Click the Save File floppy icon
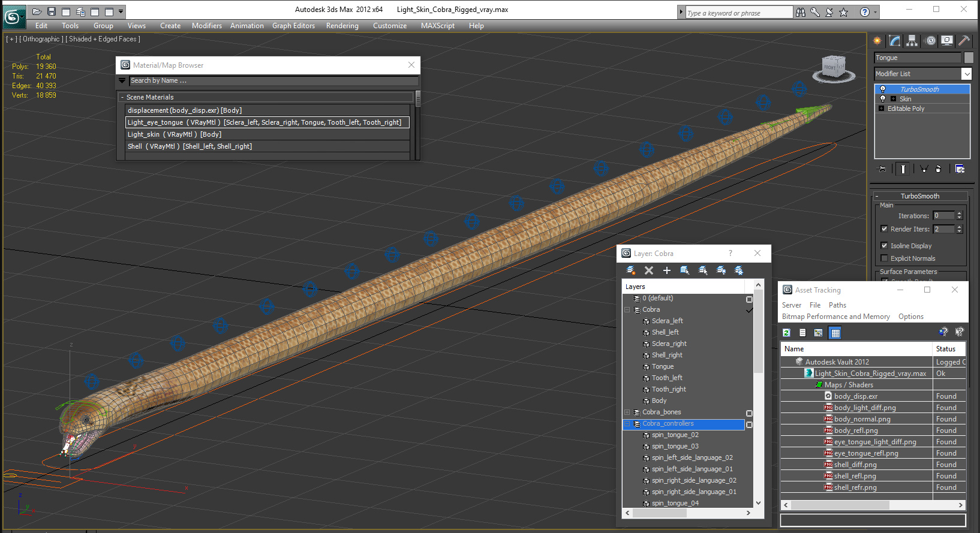The width and height of the screenshot is (980, 533). click(52, 11)
